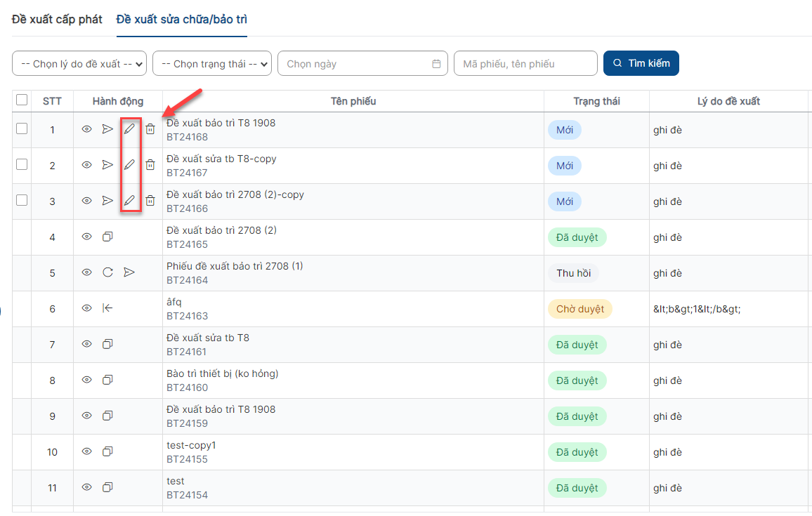Image resolution: width=812 pixels, height=516 pixels.
Task: Click Bảo trì thiết bị (ko hỏng)
Action: [x=222, y=373]
